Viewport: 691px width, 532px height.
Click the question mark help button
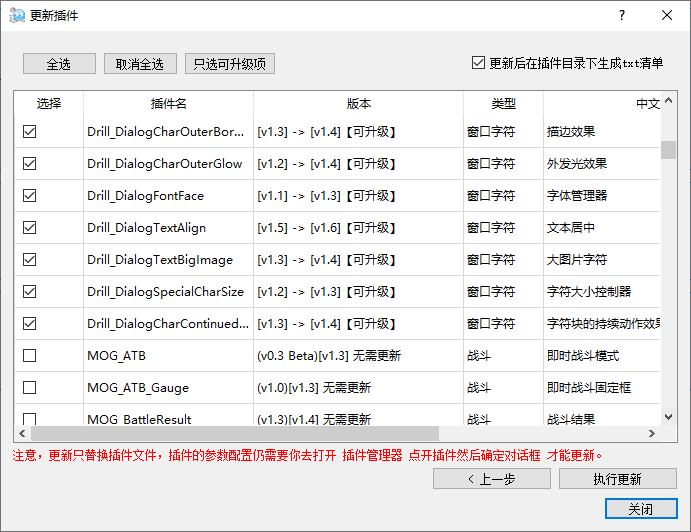coord(621,15)
